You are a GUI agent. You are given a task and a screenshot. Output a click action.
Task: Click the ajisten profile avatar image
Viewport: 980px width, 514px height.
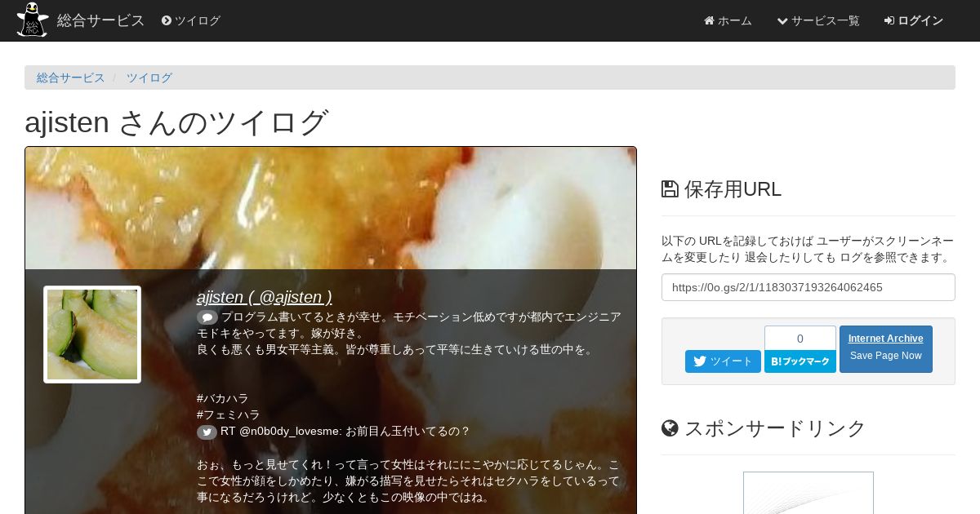(92, 335)
